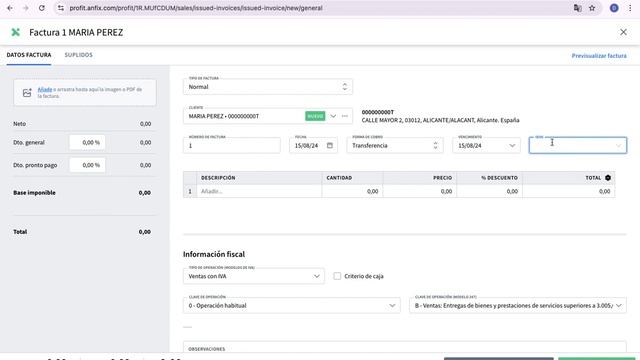This screenshot has width=640, height=360.
Task: Open the calendar icon in Fecha field
Action: (330, 145)
